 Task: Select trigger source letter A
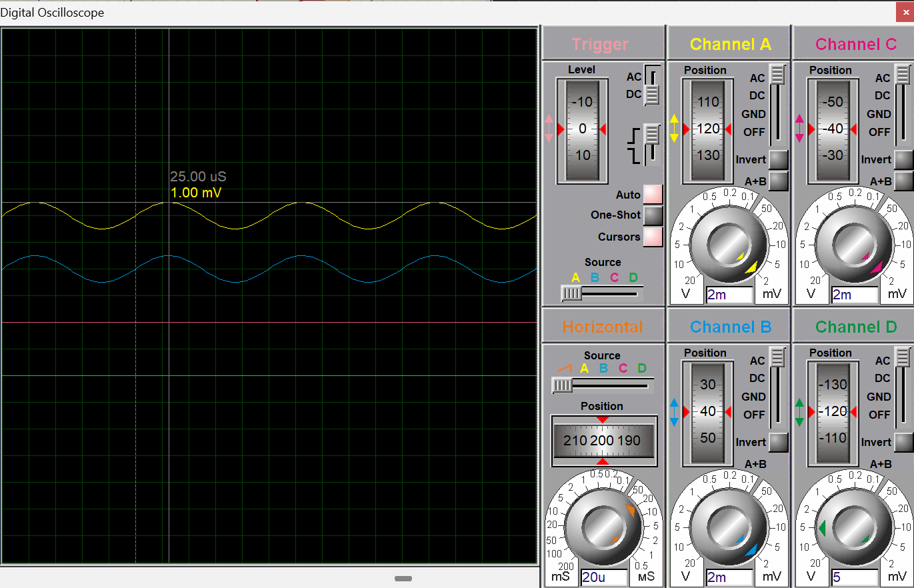576,277
